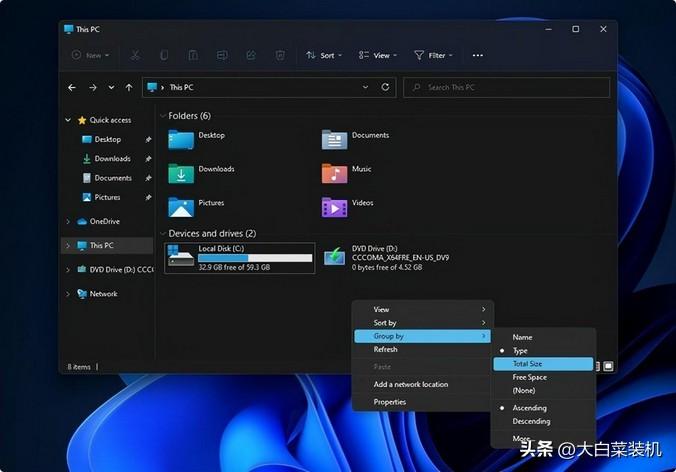
Task: Collapse the Folders (6) group
Action: (163, 116)
